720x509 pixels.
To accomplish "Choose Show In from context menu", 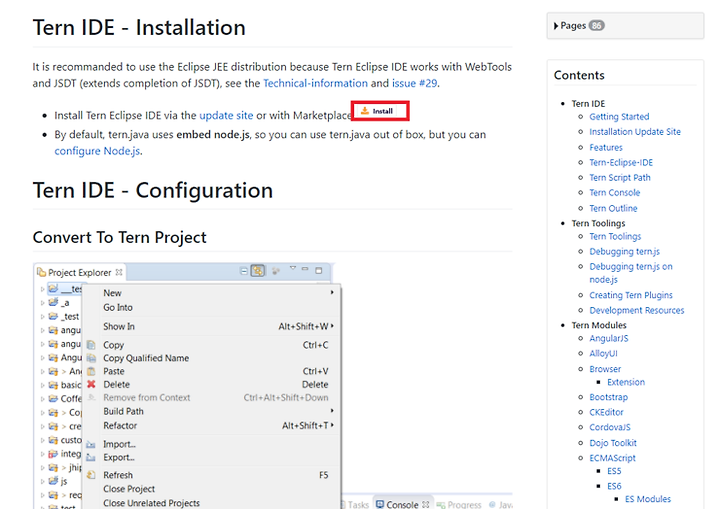I will [119, 326].
